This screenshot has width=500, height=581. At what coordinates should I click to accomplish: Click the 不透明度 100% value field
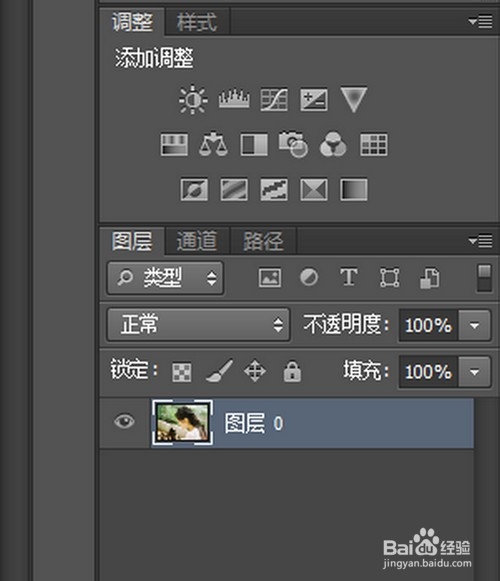428,326
